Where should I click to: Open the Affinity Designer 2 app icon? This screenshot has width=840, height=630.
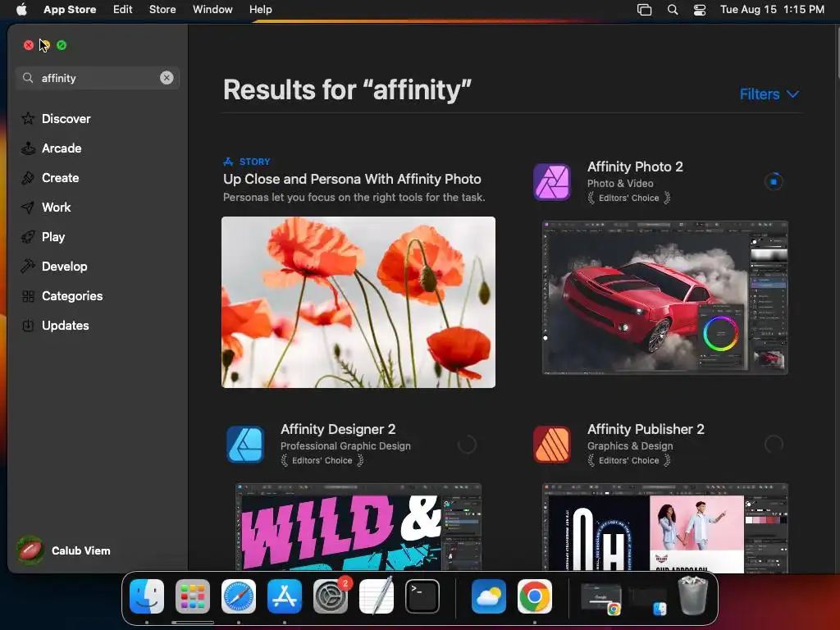click(245, 445)
